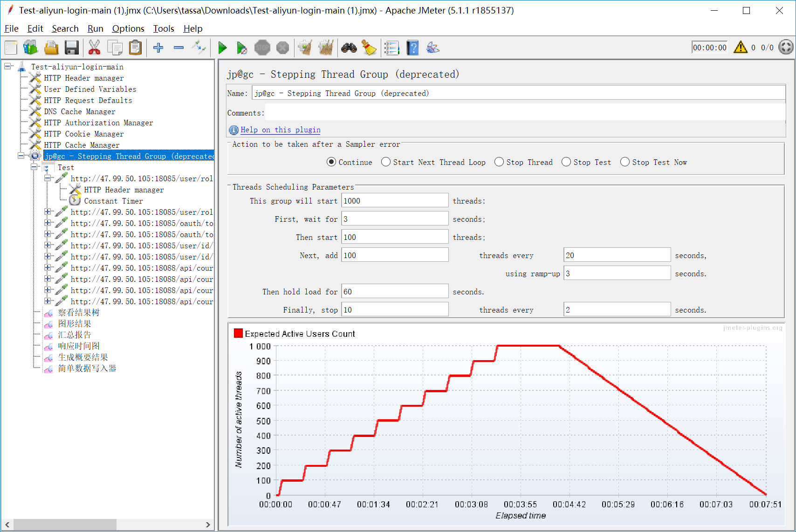
Task: Click the Comments input field
Action: 525,113
